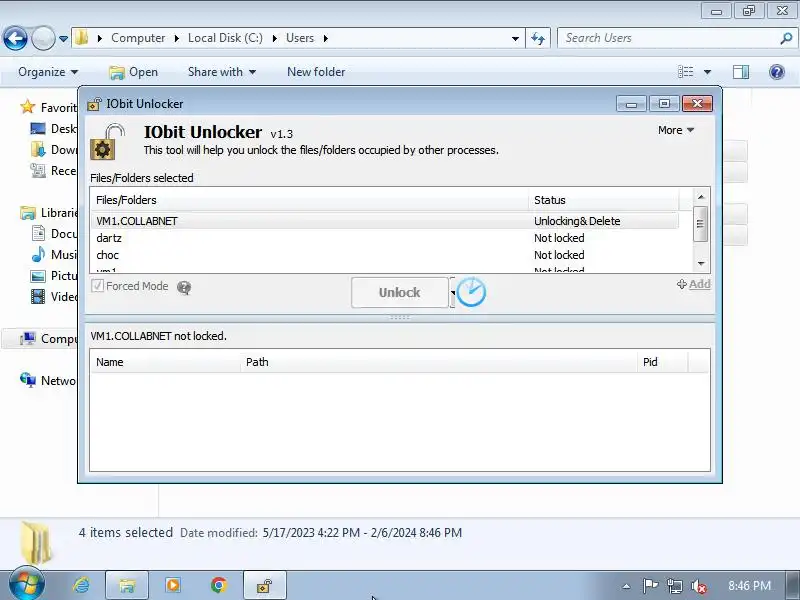Click File Explorer taskbar button
This screenshot has height=600, width=800.
(x=127, y=585)
